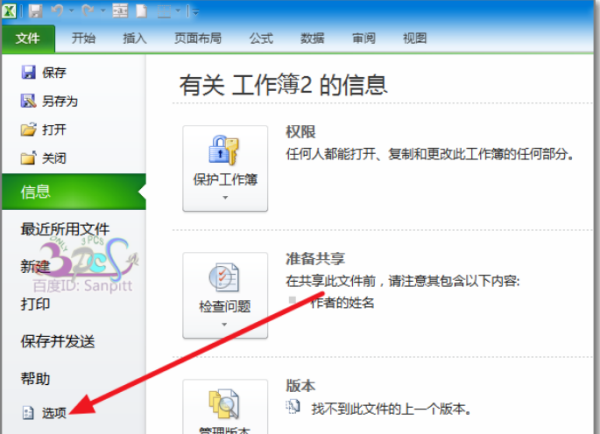Click the lock and key icon

[224, 150]
